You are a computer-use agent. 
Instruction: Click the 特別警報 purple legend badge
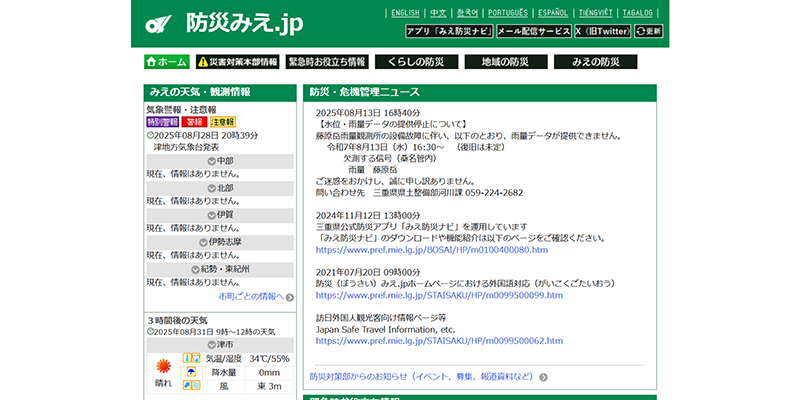[x=162, y=122]
